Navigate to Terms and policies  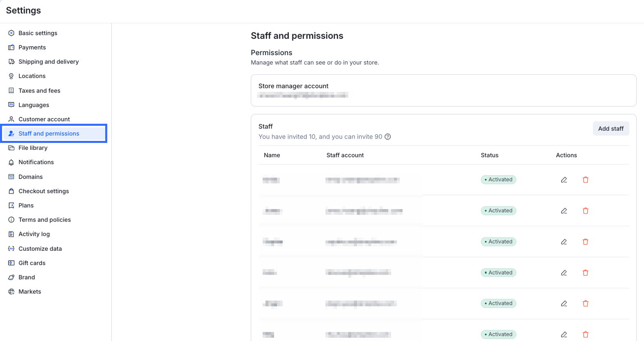(44, 220)
